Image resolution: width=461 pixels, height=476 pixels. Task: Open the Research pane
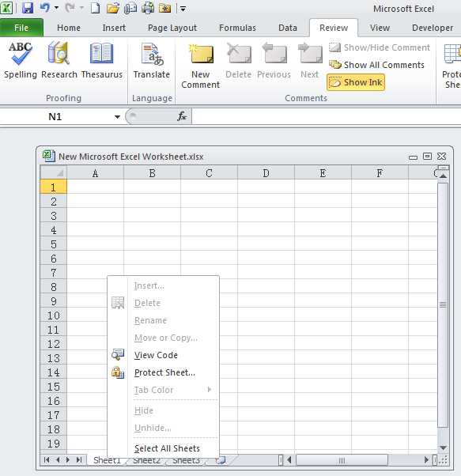(x=59, y=61)
